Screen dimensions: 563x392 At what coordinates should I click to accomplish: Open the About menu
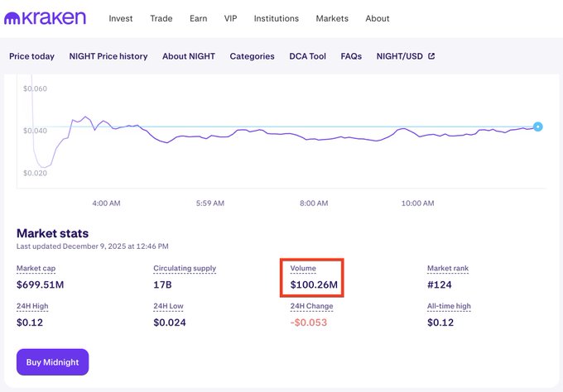(x=378, y=18)
